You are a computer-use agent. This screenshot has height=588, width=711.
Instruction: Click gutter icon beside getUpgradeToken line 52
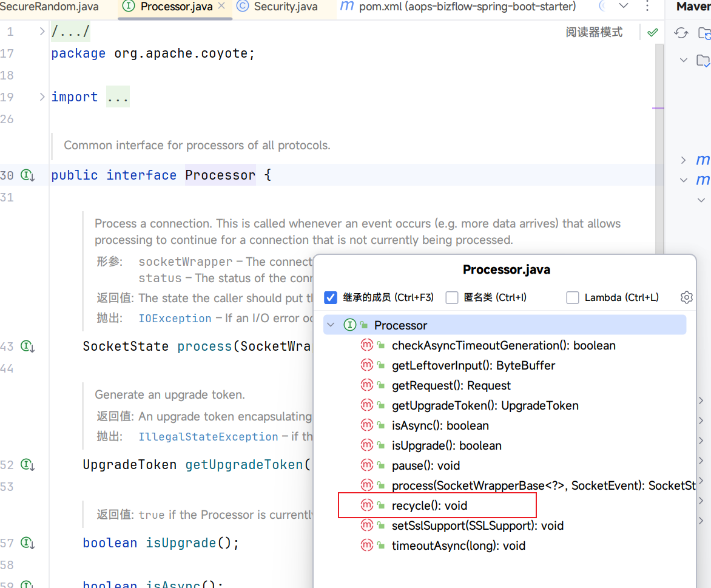click(28, 465)
